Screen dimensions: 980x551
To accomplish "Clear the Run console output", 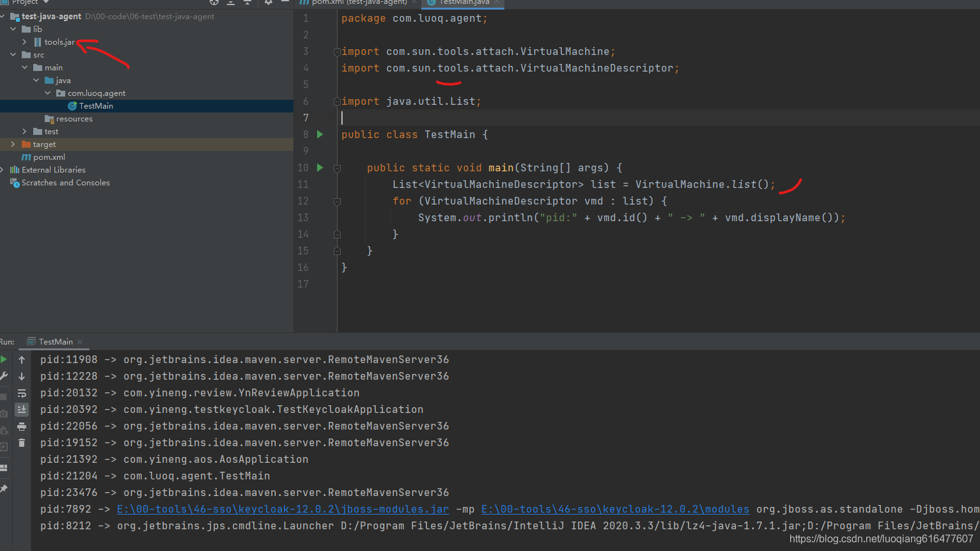I will pyautogui.click(x=22, y=442).
